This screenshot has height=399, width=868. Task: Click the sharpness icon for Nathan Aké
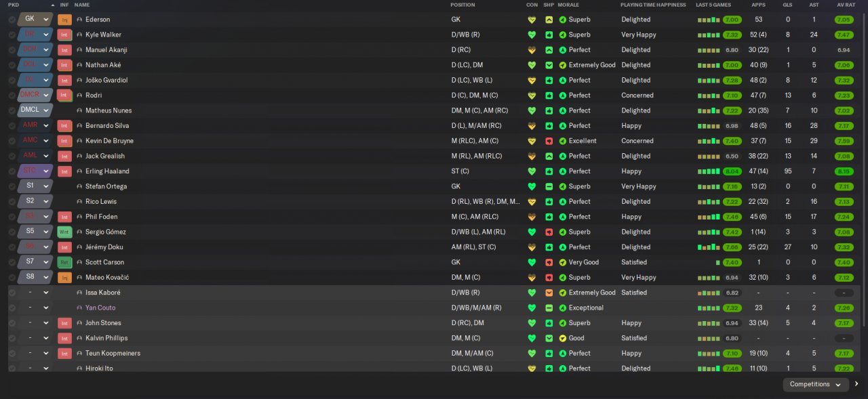coord(549,65)
